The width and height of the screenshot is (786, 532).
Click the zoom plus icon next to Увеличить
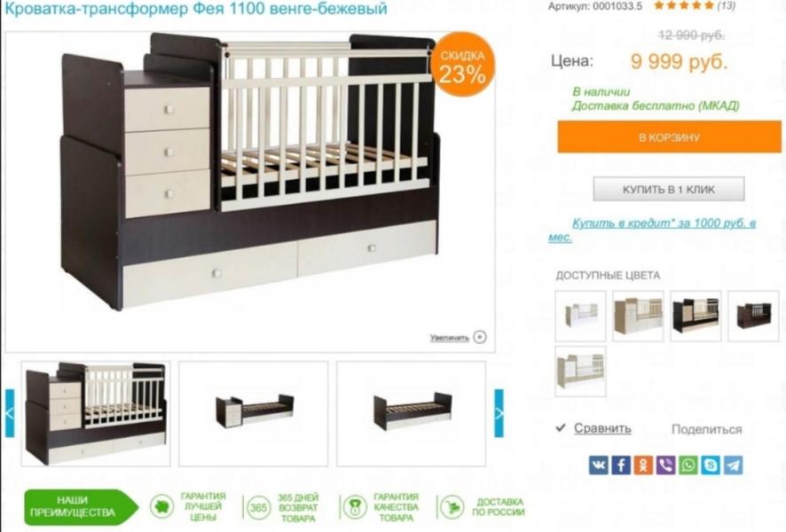(x=480, y=337)
